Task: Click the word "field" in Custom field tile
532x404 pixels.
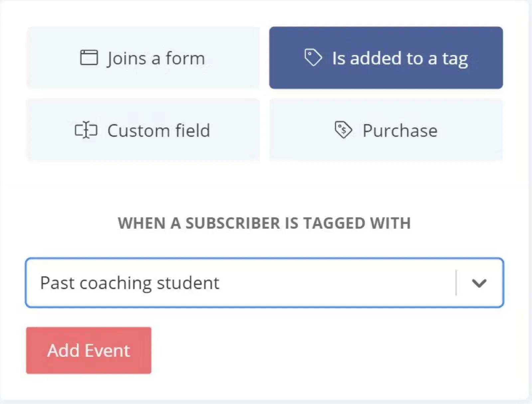Action: point(193,130)
